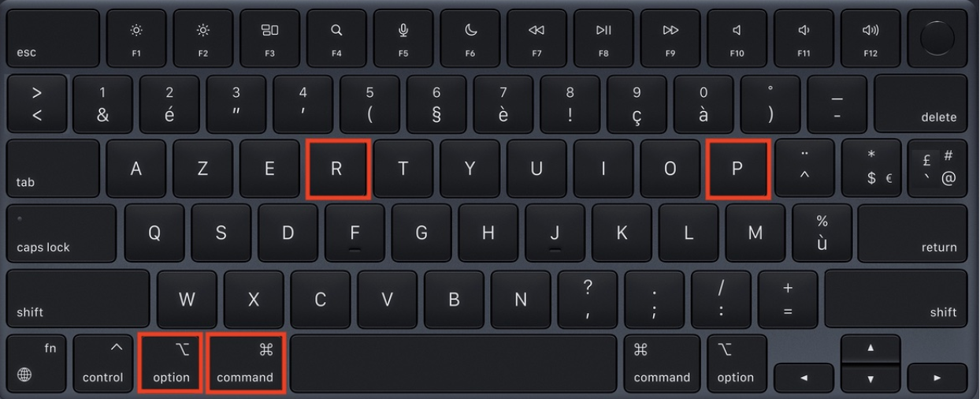Click the space bar
Image resolution: width=980 pixels, height=399 pixels.
[454, 363]
